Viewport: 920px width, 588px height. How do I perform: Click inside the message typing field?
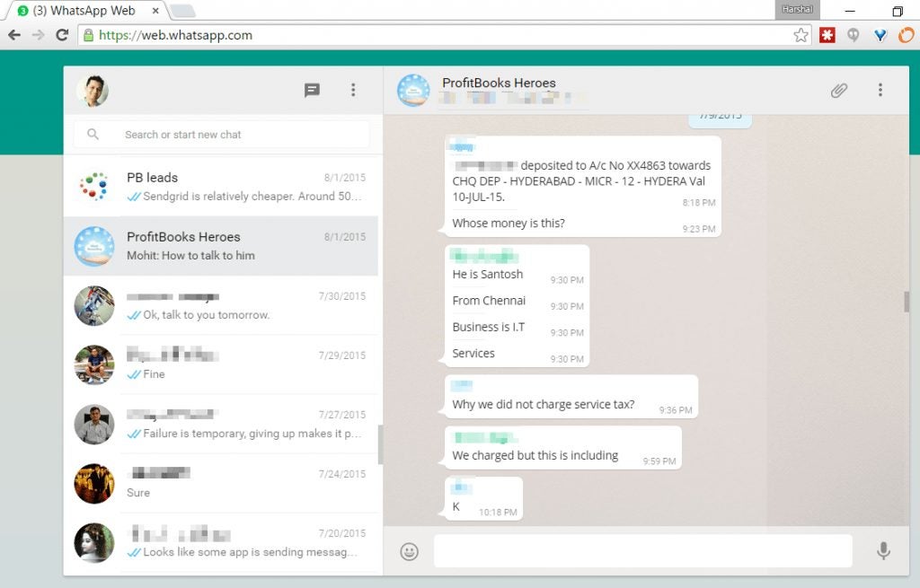pyautogui.click(x=642, y=550)
